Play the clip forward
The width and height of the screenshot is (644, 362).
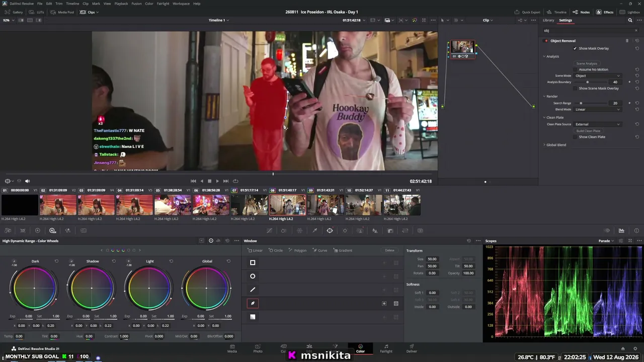point(217,181)
